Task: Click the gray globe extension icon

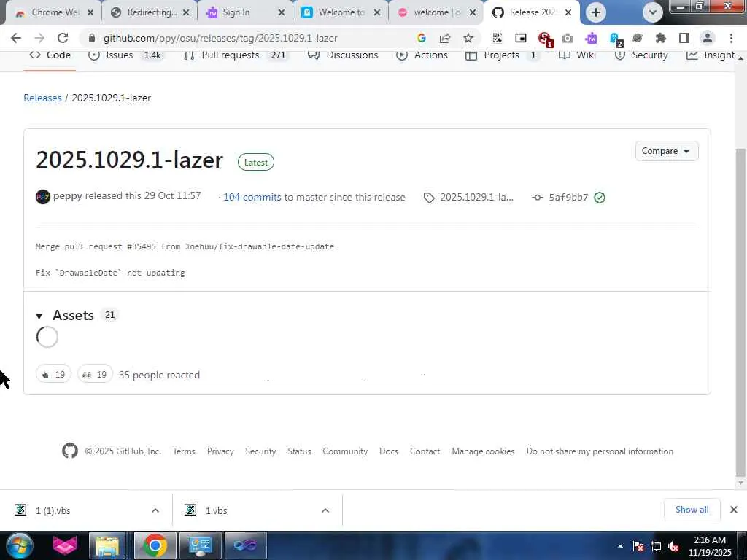Action: pos(638,38)
